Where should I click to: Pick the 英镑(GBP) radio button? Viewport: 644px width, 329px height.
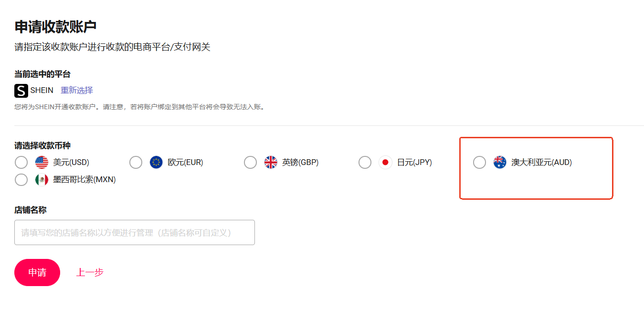(250, 163)
